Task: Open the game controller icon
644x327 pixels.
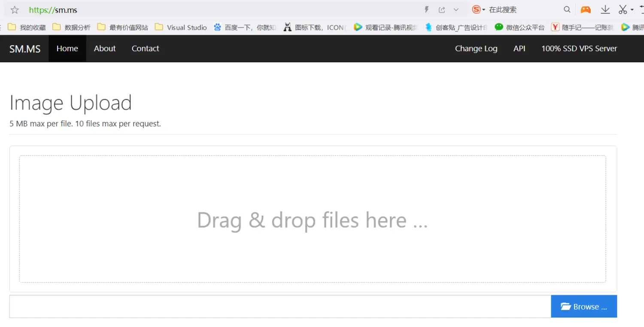Action: point(586,9)
